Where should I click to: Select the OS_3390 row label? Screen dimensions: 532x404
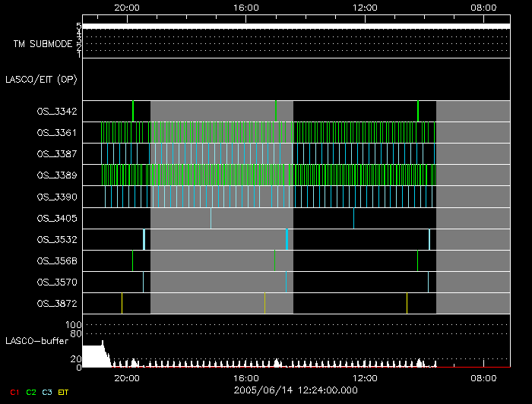tap(57, 197)
